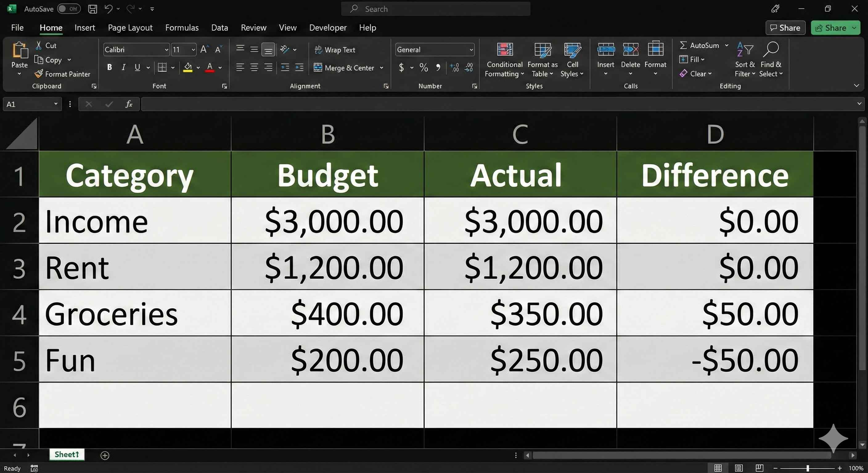The width and height of the screenshot is (868, 473).
Task: Toggle bold formatting
Action: [109, 67]
